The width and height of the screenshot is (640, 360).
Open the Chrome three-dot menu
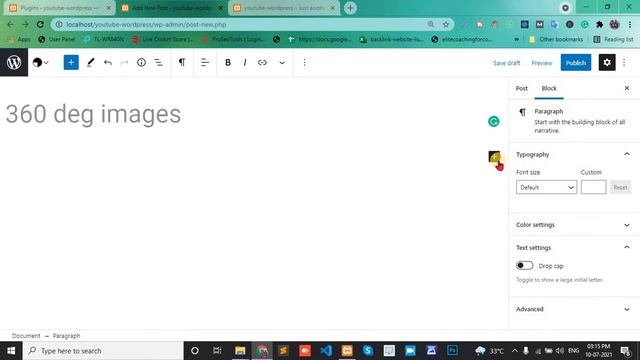pos(630,24)
